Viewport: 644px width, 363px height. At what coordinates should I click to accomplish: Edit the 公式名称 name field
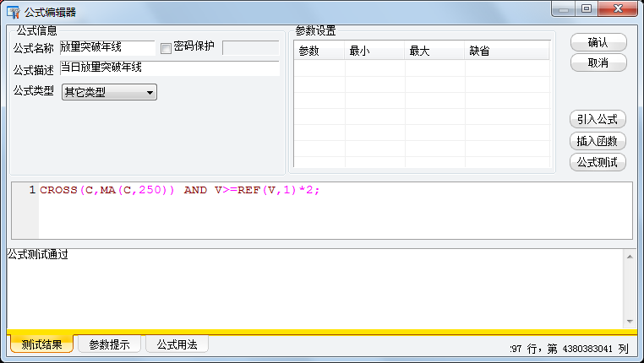click(x=107, y=47)
